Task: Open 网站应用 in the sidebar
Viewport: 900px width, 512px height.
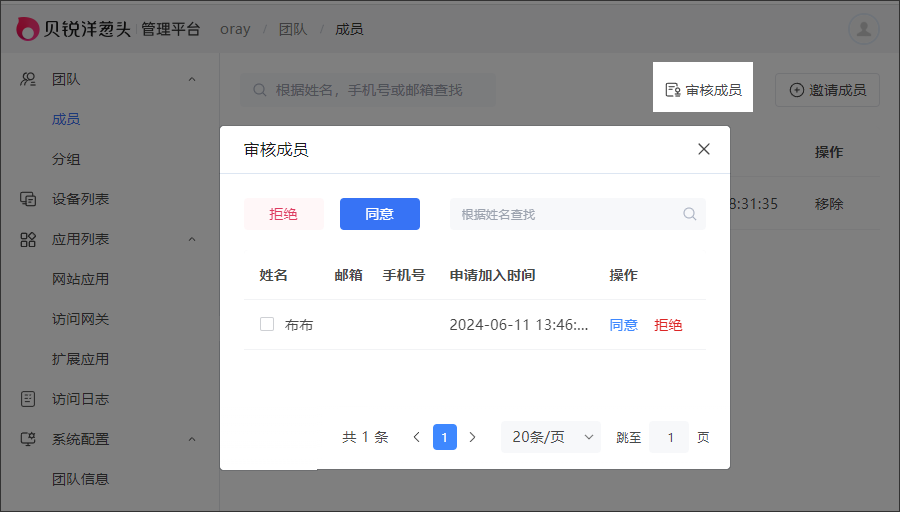Action: (x=80, y=279)
